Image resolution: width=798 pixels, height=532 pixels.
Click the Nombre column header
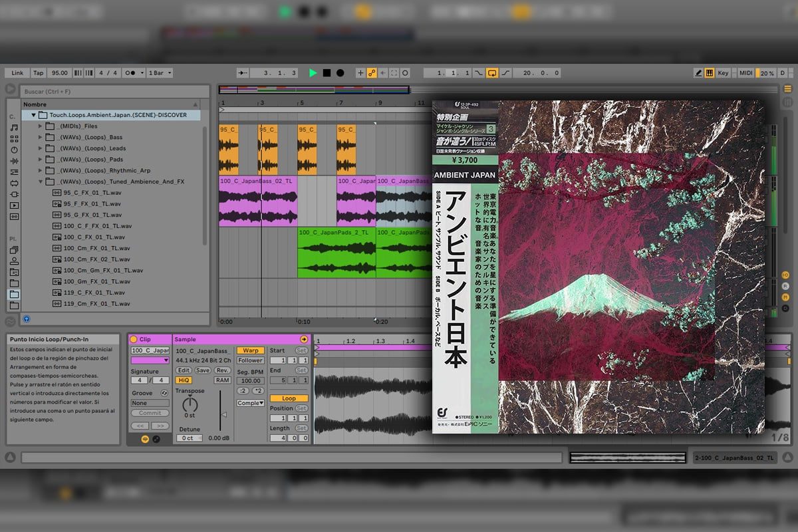[110, 104]
